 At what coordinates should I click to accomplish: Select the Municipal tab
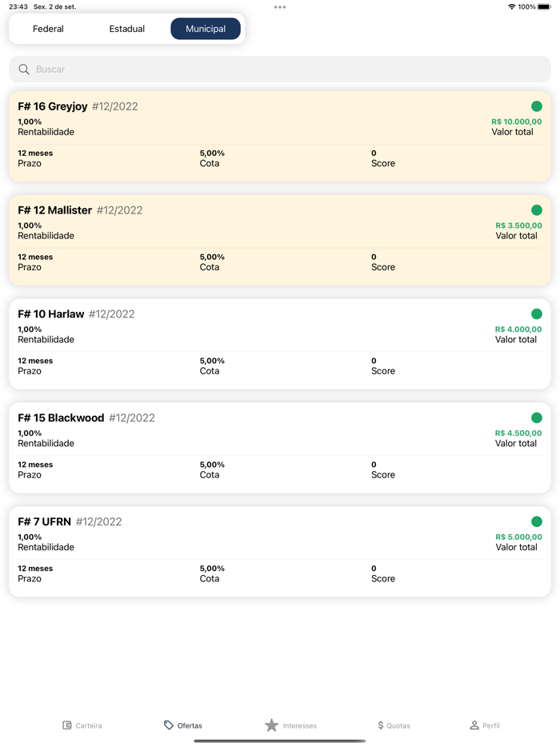point(206,29)
